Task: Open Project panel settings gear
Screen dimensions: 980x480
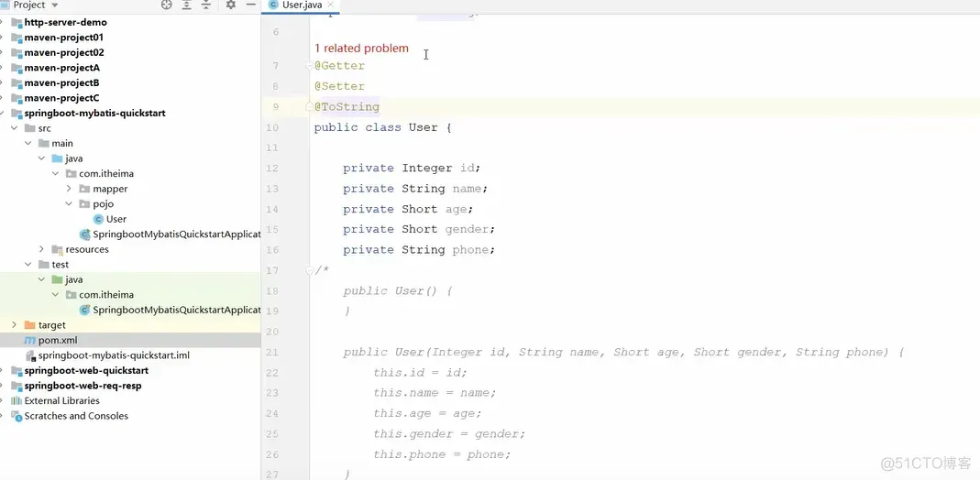Action: [x=231, y=5]
